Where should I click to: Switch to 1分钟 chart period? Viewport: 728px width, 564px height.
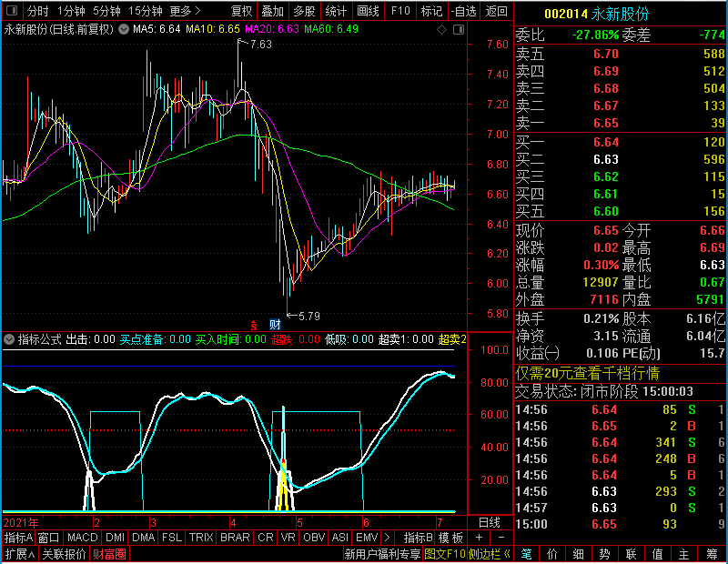71,11
